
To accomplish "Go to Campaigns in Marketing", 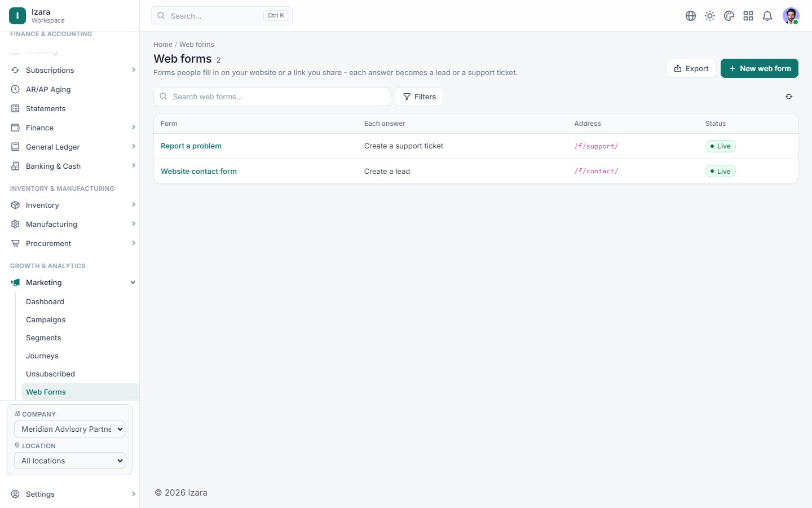I will (x=46, y=319).
